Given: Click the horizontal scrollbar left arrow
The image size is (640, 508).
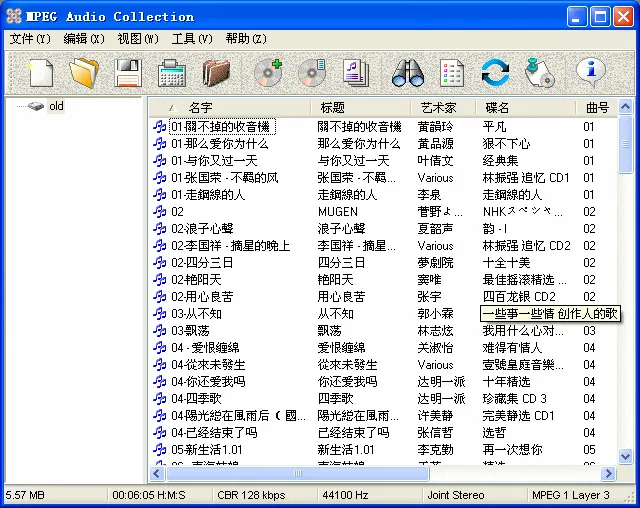Looking at the screenshot, I should [x=157, y=473].
